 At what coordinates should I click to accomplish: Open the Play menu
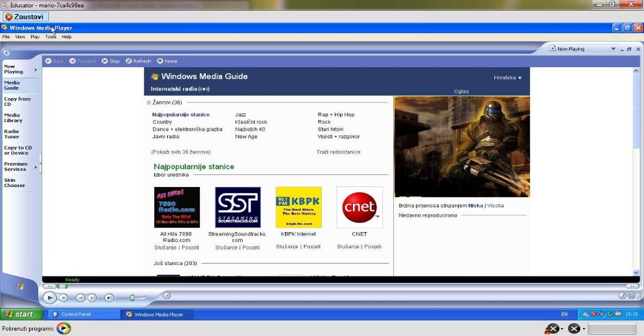click(x=35, y=37)
